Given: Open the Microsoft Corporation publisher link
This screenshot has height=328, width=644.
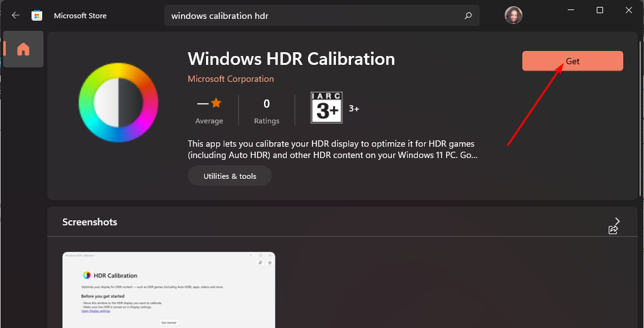Looking at the screenshot, I should coord(231,79).
